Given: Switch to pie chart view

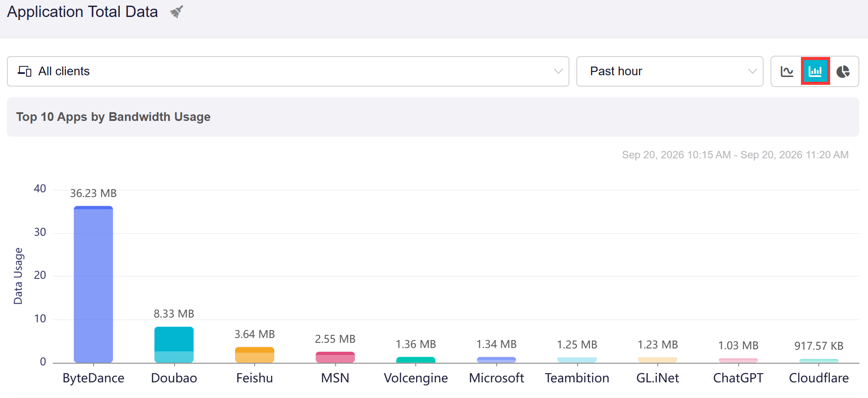Looking at the screenshot, I should [843, 71].
